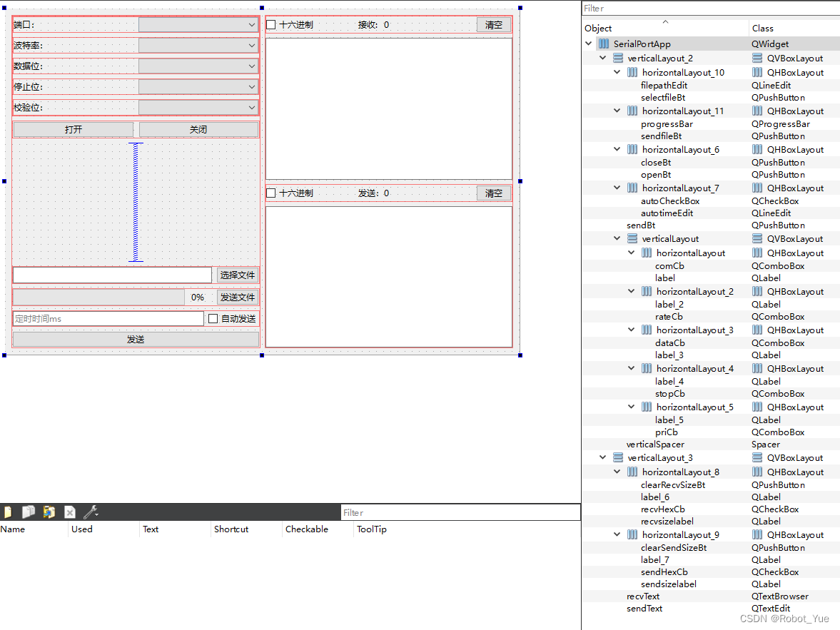Click the layout icon beside horizontalLayout_8
The height and width of the screenshot is (630, 840).
pos(633,472)
